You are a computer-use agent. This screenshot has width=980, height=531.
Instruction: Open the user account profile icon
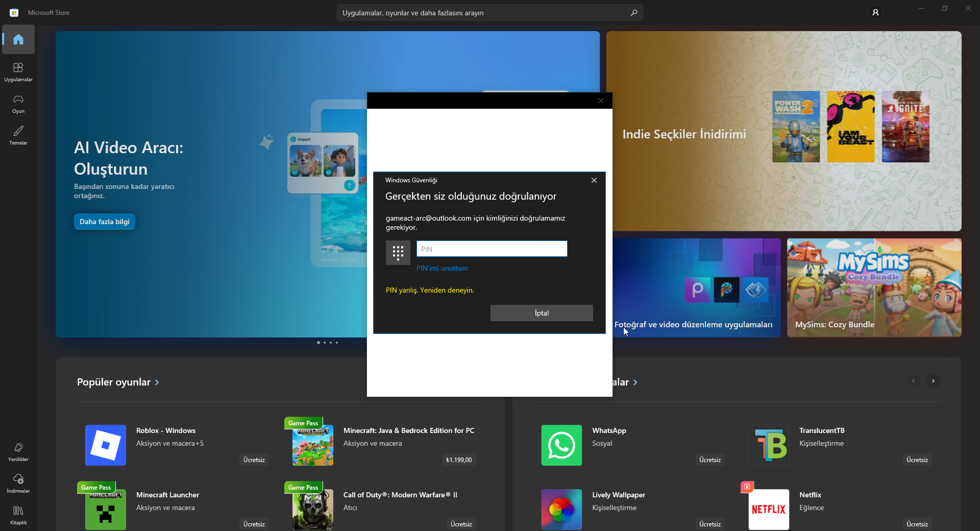click(x=875, y=12)
